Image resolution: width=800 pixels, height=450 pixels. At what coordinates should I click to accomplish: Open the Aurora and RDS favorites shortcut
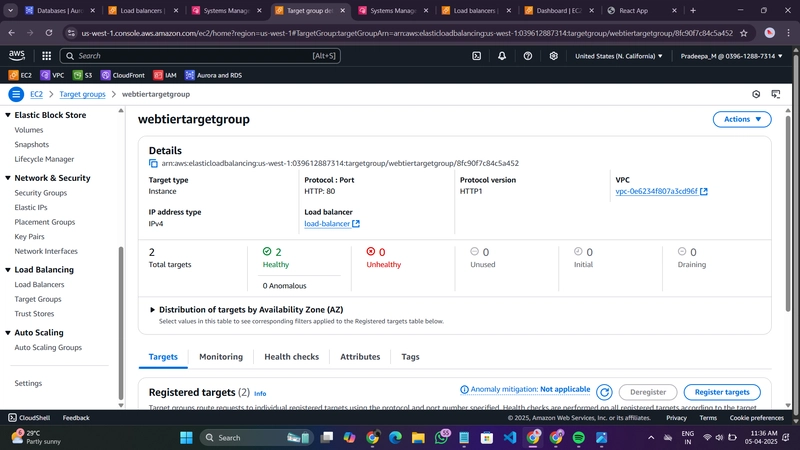coord(213,75)
